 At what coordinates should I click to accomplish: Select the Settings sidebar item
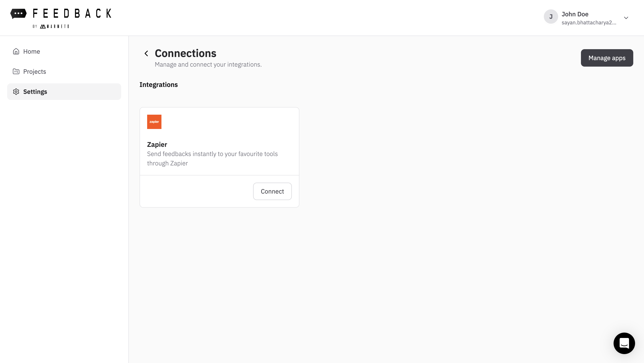point(35,92)
